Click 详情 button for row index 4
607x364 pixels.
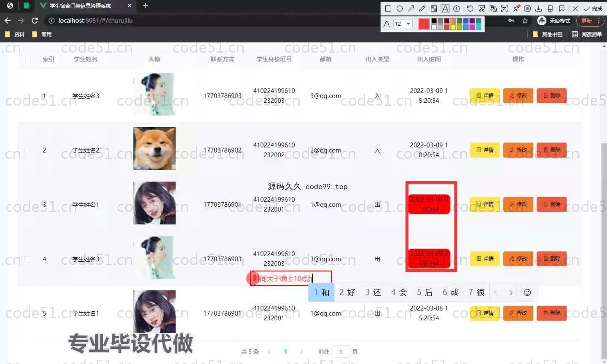point(485,259)
